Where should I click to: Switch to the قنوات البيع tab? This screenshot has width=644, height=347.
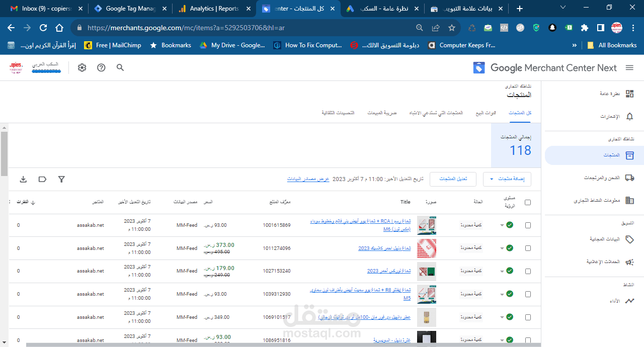[486, 113]
